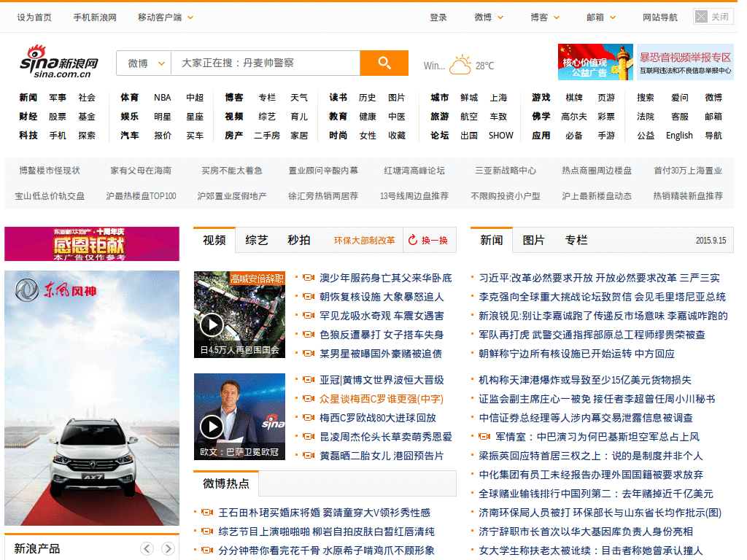Viewport: 747px width, 560px height.
Task: Open the 东风风神 AX7 car advertisement
Action: [x=92, y=397]
